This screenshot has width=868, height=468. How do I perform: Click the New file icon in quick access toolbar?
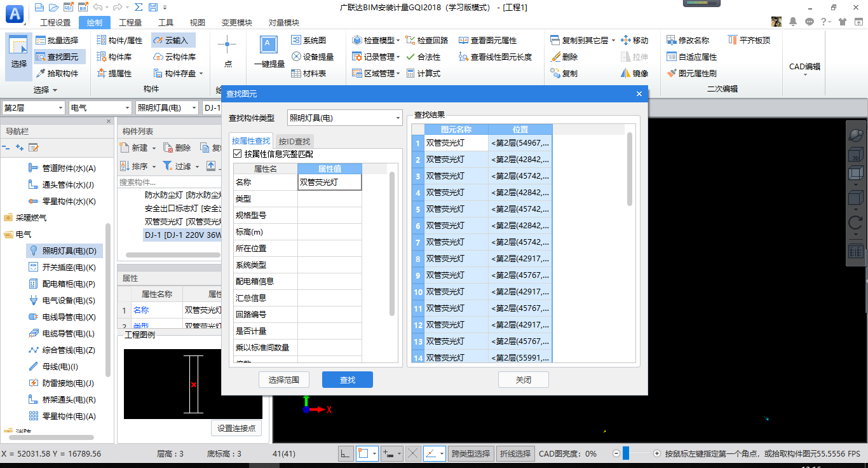pyautogui.click(x=39, y=8)
